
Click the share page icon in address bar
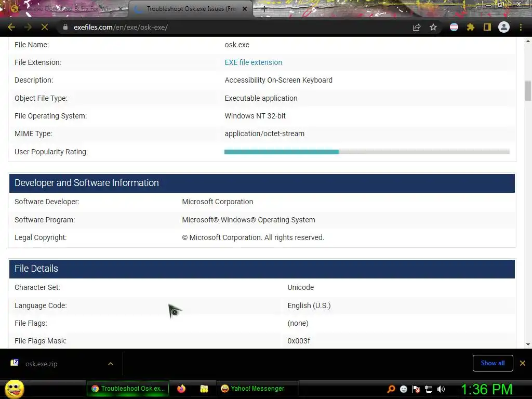click(x=417, y=27)
